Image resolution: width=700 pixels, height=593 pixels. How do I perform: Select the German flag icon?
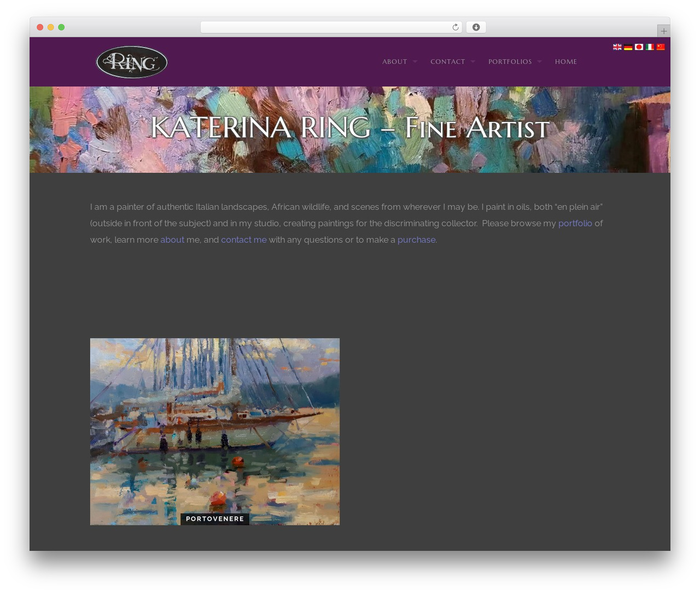628,47
